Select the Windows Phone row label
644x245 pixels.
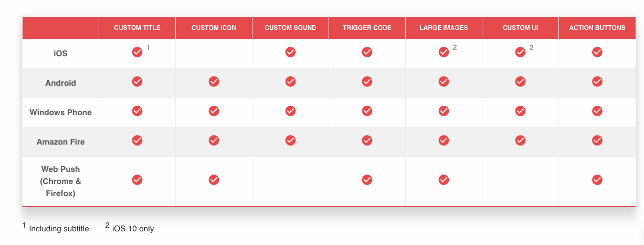click(x=61, y=113)
